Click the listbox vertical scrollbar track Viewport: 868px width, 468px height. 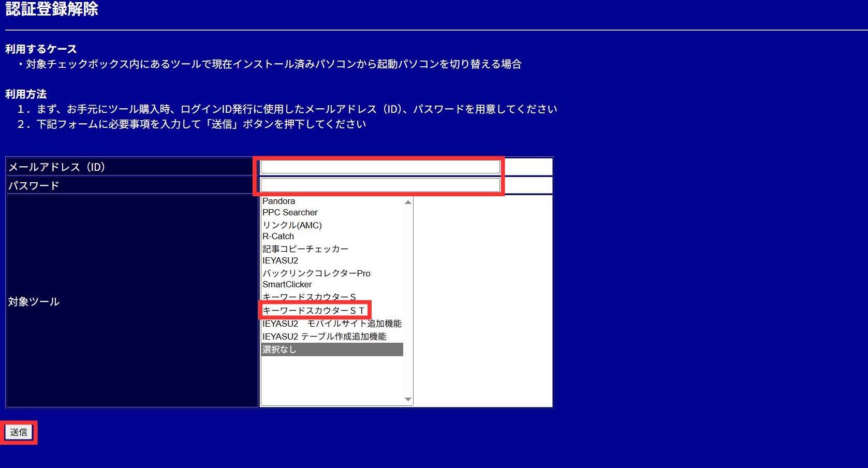coord(408,300)
